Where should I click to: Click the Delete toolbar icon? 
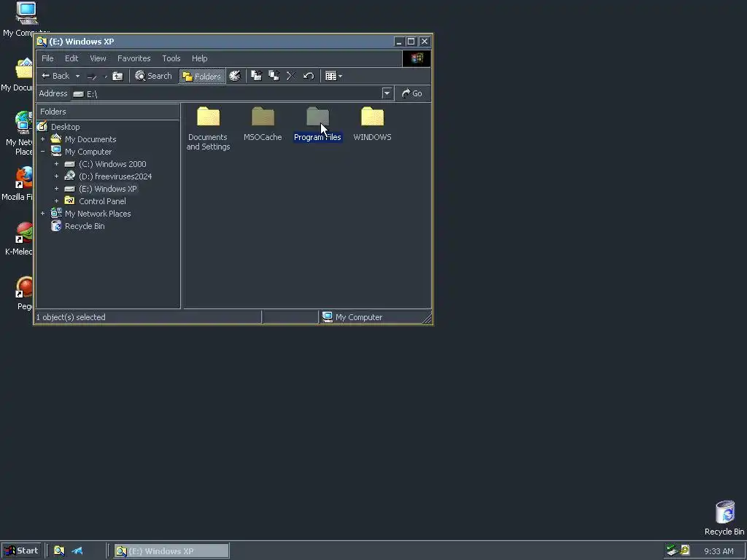(x=291, y=76)
